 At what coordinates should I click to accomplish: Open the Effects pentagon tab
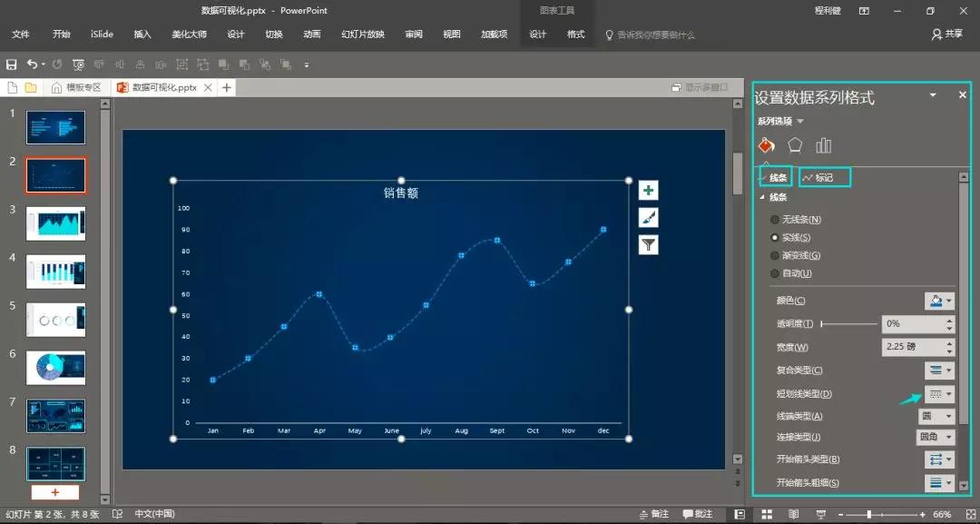pos(794,145)
